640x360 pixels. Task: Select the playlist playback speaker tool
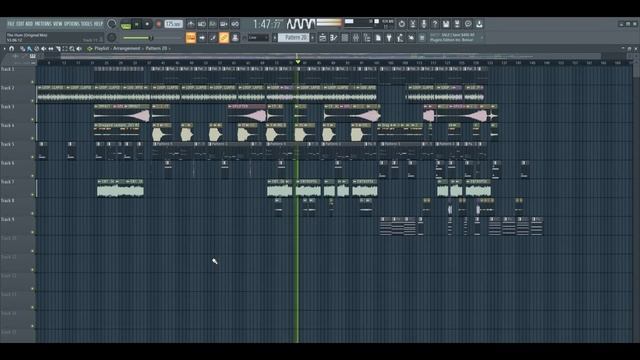tap(79, 49)
